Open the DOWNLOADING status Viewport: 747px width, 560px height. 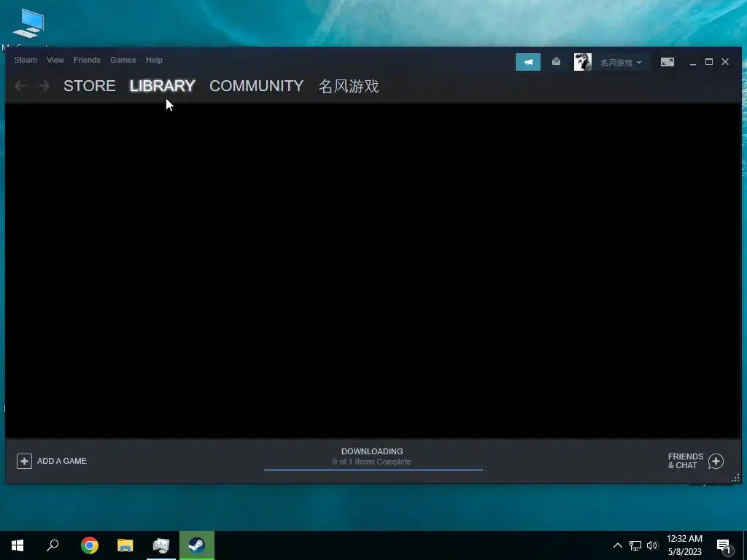click(372, 451)
